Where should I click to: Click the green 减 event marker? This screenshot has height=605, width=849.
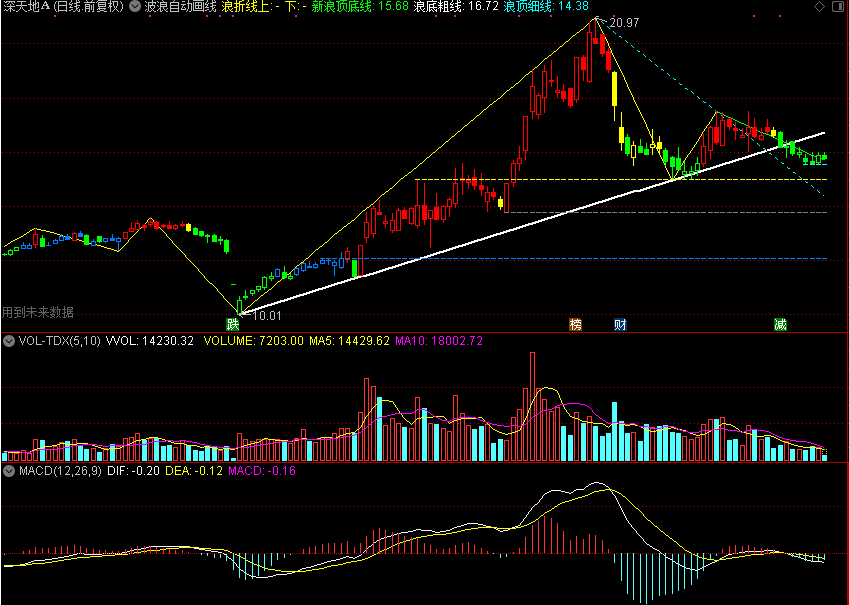(780, 324)
